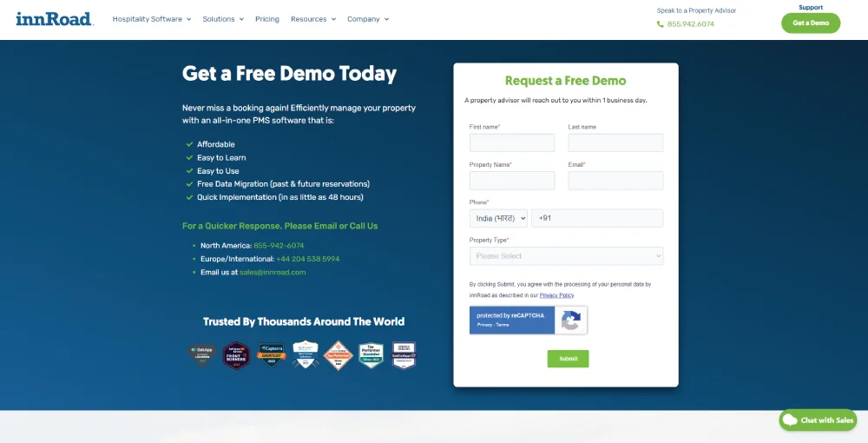Open the Chat with Sales widget

click(818, 420)
